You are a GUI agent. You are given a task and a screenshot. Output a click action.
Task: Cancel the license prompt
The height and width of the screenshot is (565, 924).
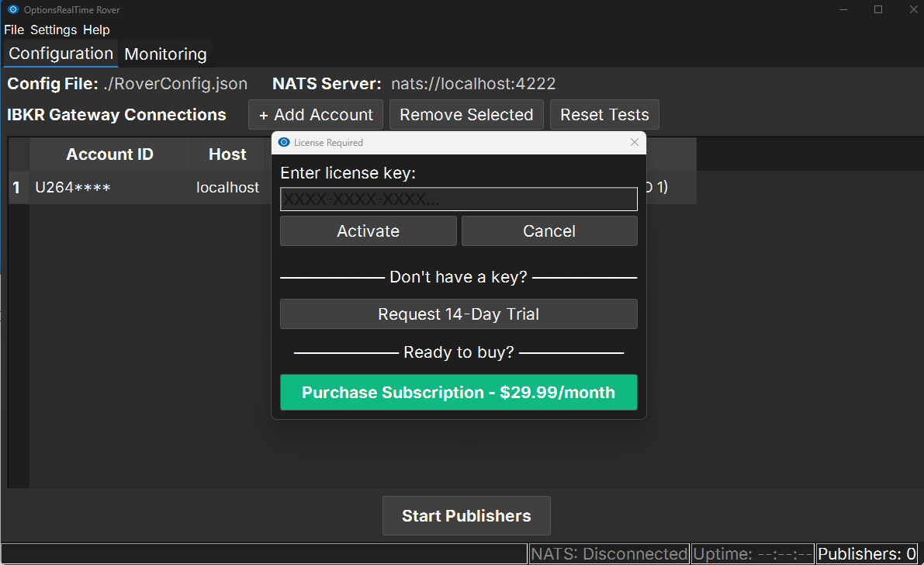(549, 231)
